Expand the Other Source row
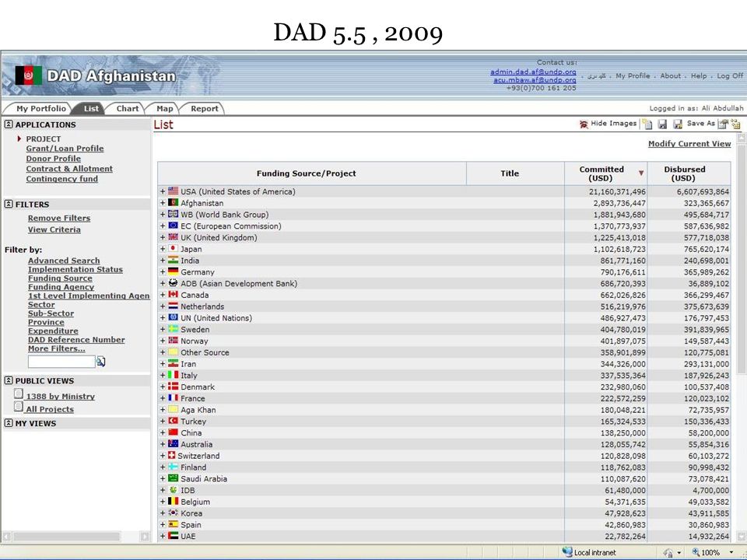This screenshot has width=747, height=560. coord(163,352)
